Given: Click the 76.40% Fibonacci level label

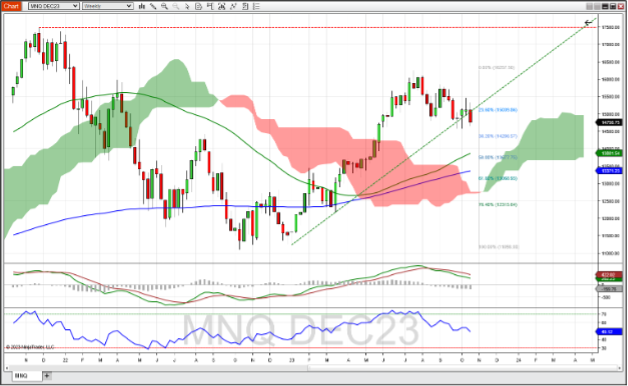Looking at the screenshot, I should point(498,205).
